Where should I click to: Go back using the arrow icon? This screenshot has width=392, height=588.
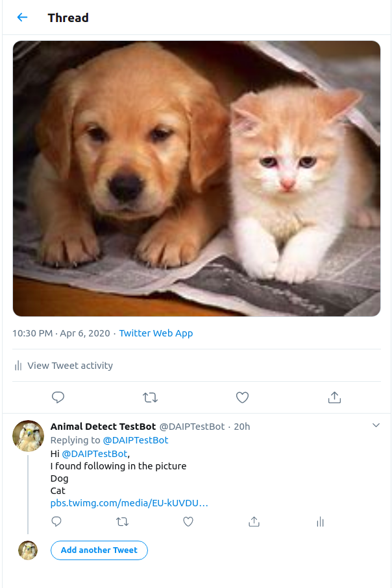pos(22,18)
